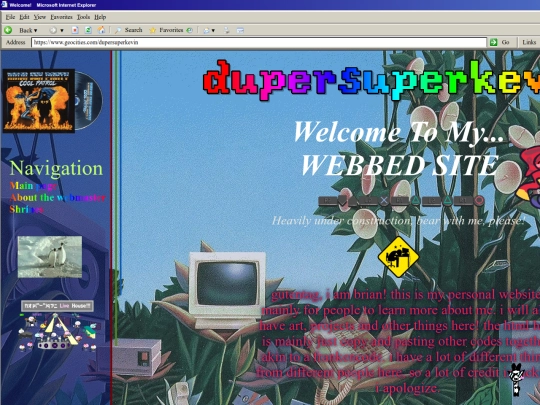This screenshot has width=540, height=405.
Task: Open the Favorites menu in menu bar
Action: click(x=61, y=17)
